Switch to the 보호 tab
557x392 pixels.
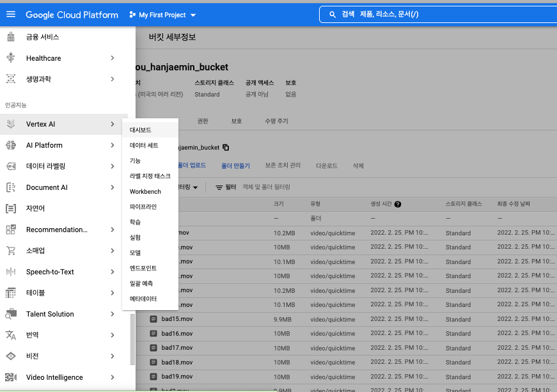pos(237,121)
